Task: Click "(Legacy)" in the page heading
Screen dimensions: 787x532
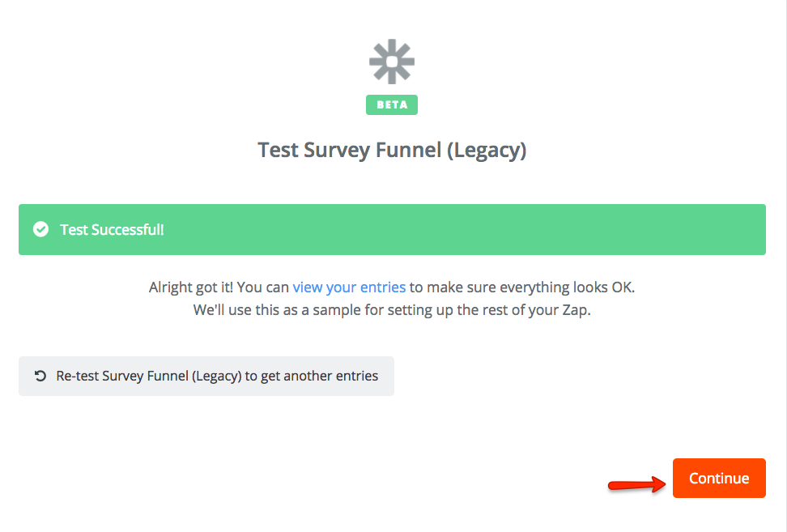Action: click(x=487, y=151)
